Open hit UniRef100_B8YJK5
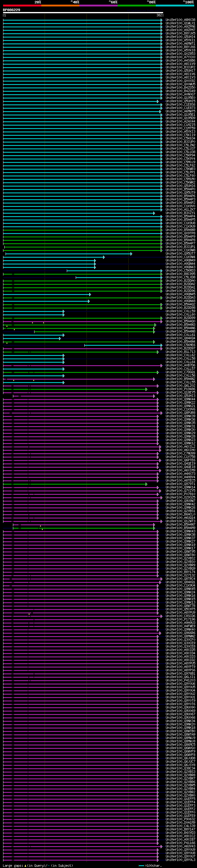 tap(180, 33)
